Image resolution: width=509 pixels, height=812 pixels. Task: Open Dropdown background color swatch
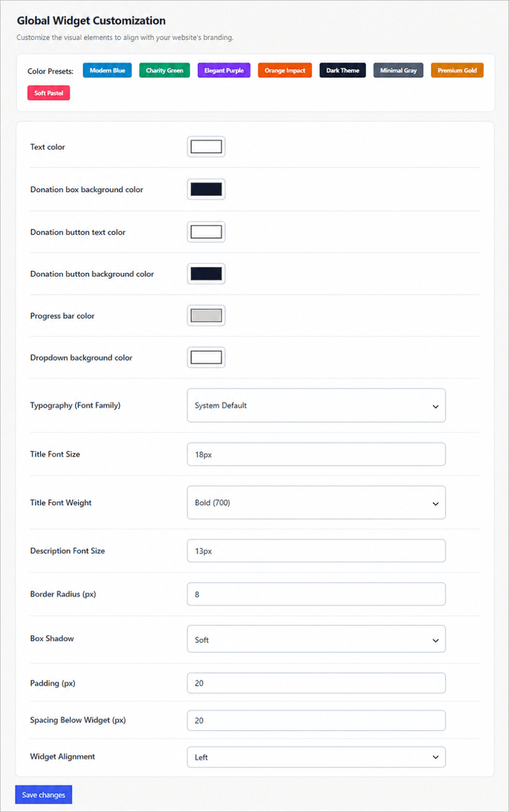coord(206,358)
